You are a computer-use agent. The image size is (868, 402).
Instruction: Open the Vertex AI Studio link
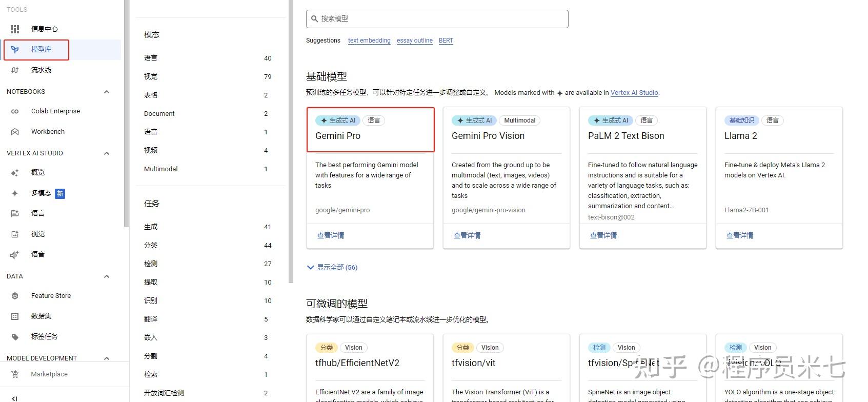(634, 93)
